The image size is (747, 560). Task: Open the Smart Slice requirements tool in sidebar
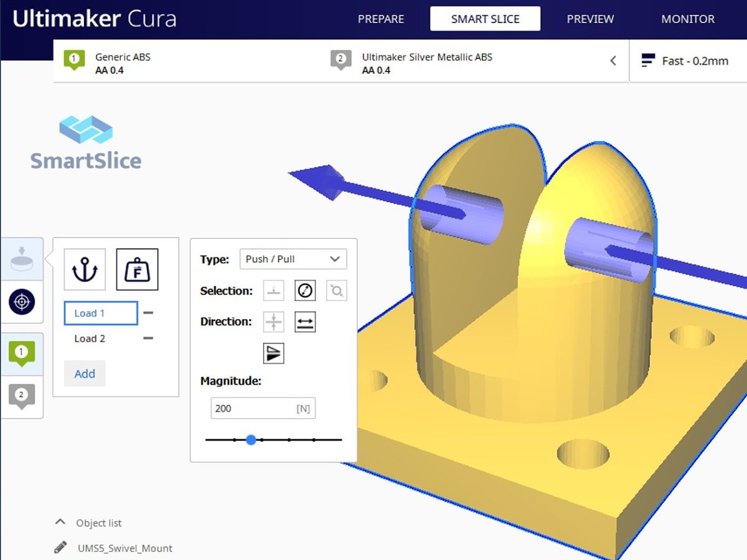tap(22, 259)
